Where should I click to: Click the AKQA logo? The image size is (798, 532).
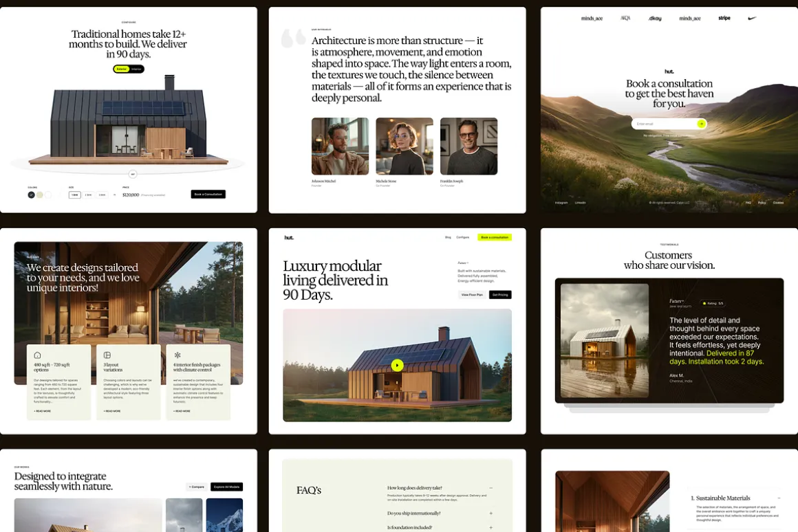pyautogui.click(x=625, y=19)
